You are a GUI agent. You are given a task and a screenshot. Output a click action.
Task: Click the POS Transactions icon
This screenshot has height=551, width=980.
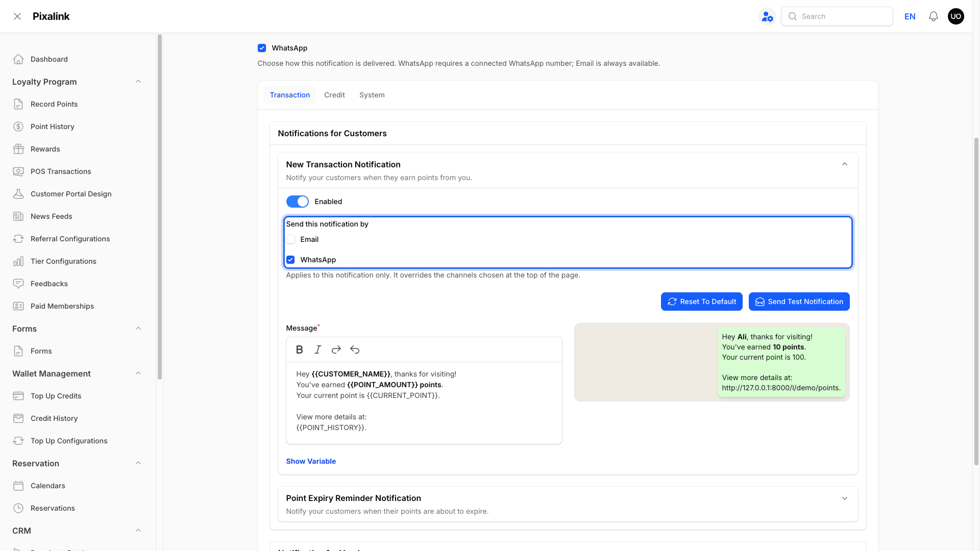pyautogui.click(x=18, y=171)
